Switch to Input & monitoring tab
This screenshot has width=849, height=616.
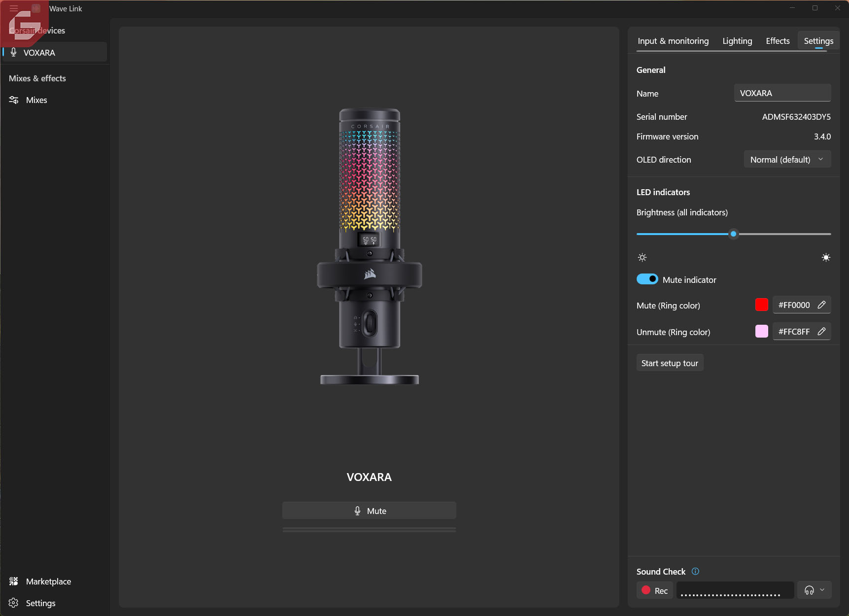coord(673,41)
